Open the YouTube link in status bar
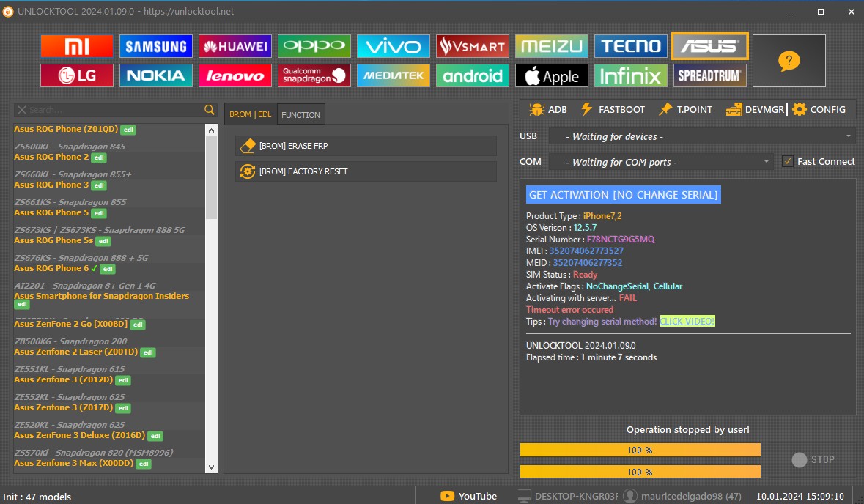This screenshot has width=864, height=504. click(x=469, y=496)
